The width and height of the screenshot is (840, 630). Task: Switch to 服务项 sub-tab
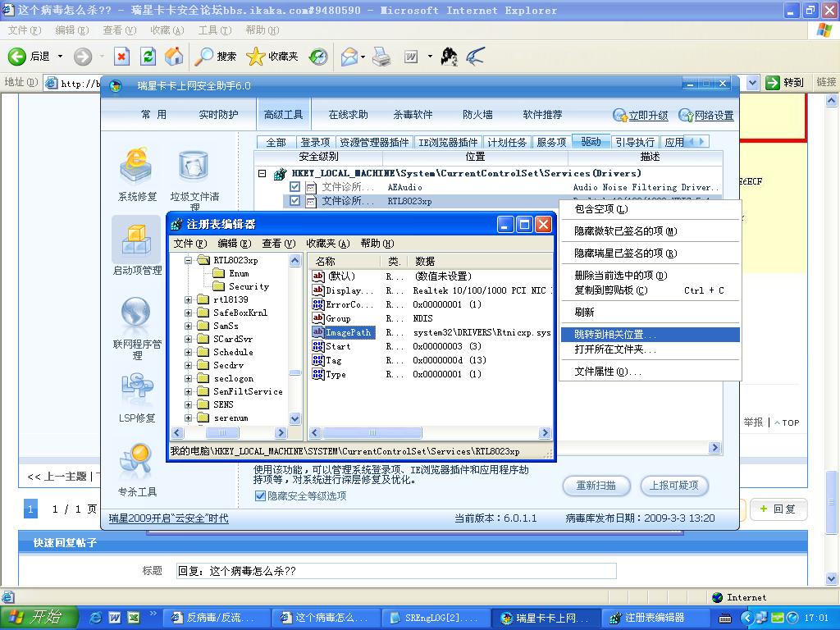click(551, 142)
